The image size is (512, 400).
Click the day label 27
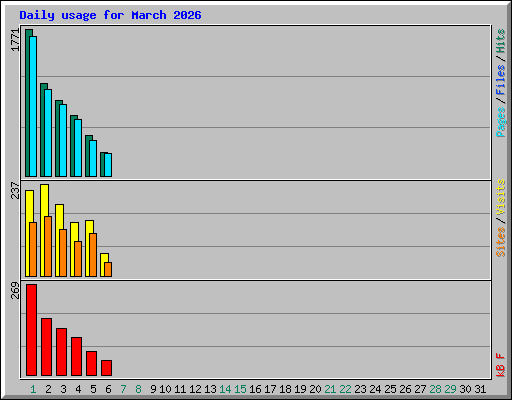pyautogui.click(x=420, y=389)
